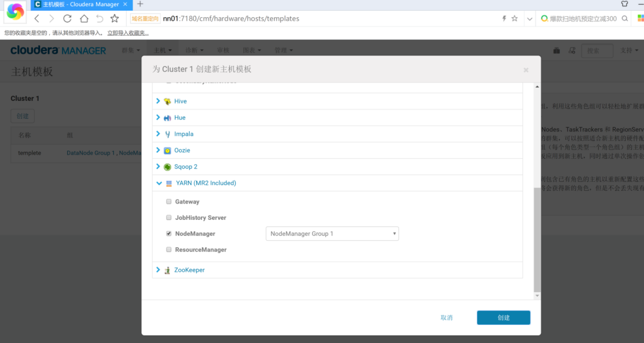Open the browser home page icon

coord(84,19)
